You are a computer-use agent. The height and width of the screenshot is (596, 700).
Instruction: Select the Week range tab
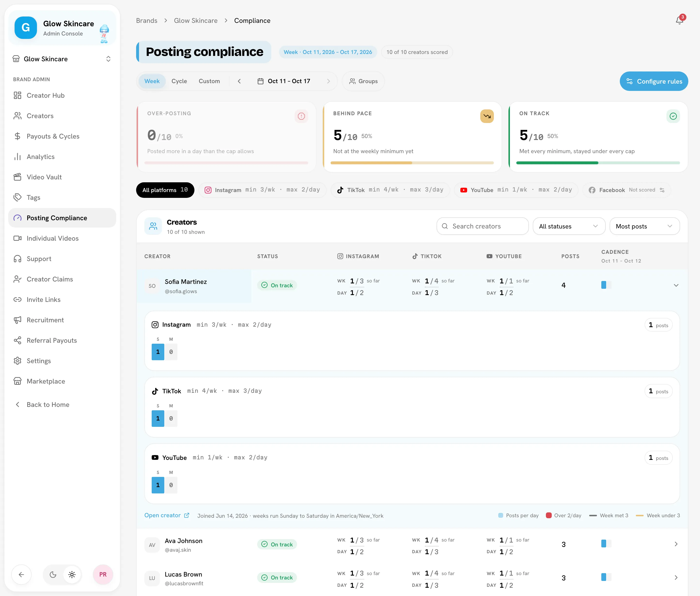point(152,81)
